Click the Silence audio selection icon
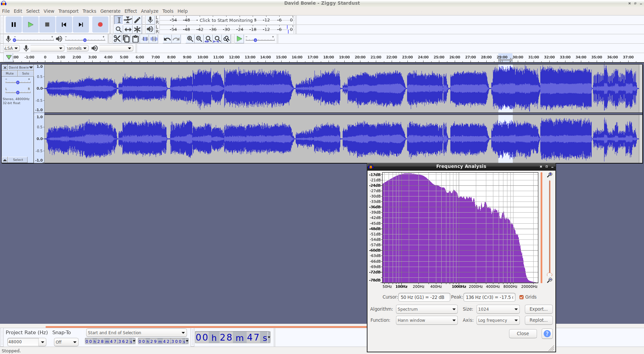The width and height of the screenshot is (644, 354). [x=154, y=39]
